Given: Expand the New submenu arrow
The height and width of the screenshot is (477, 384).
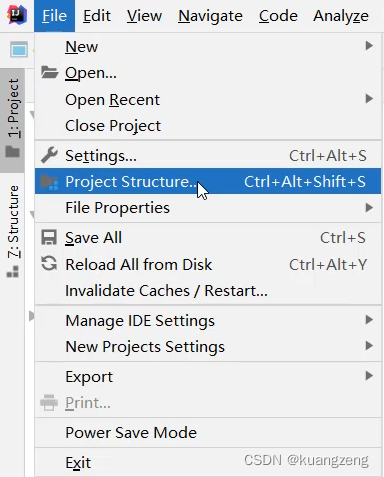Looking at the screenshot, I should click(369, 45).
